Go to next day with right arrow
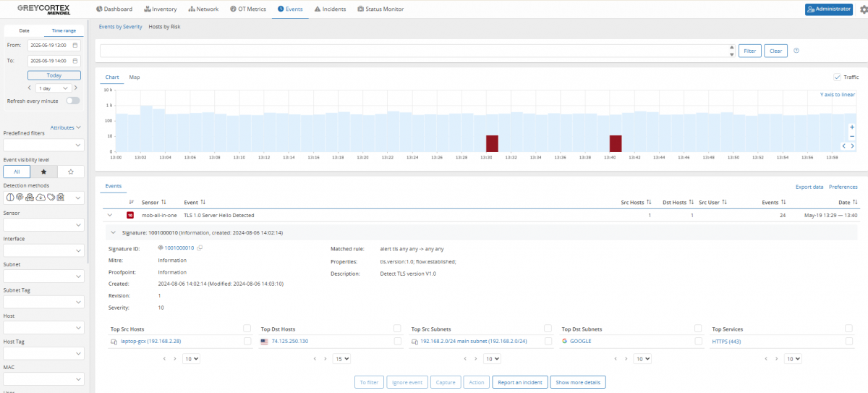The width and height of the screenshot is (868, 393). pos(76,88)
